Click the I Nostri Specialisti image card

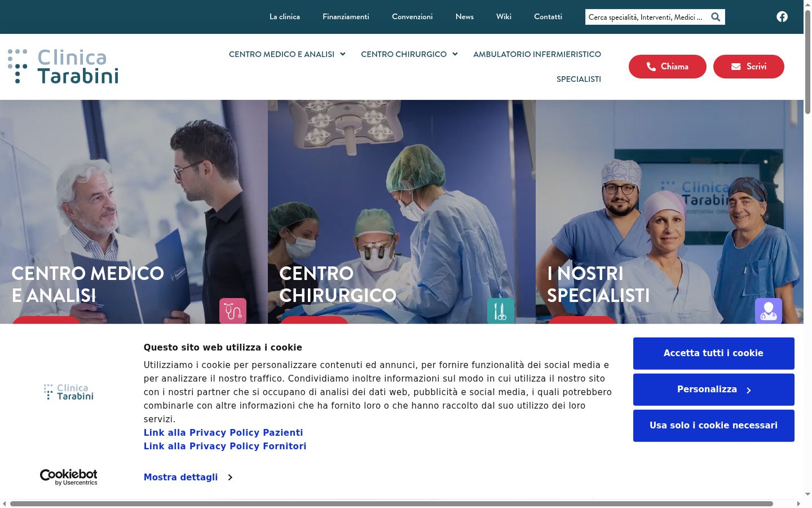coord(669,212)
